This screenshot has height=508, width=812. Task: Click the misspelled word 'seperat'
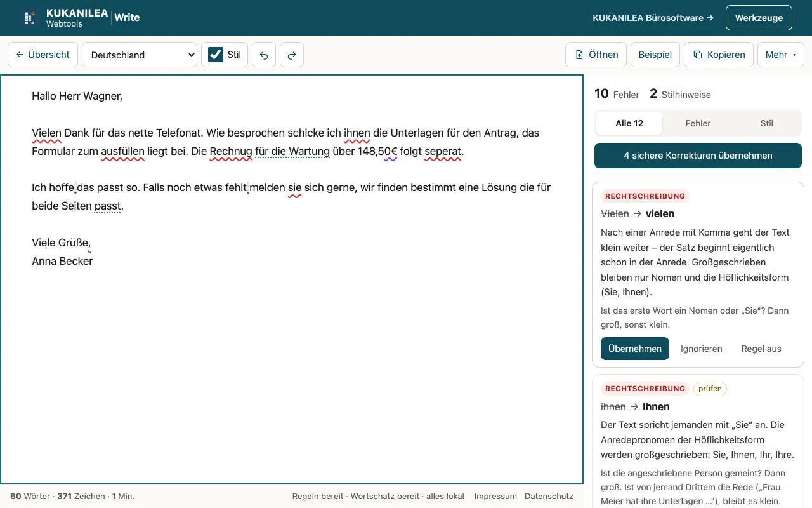point(443,152)
